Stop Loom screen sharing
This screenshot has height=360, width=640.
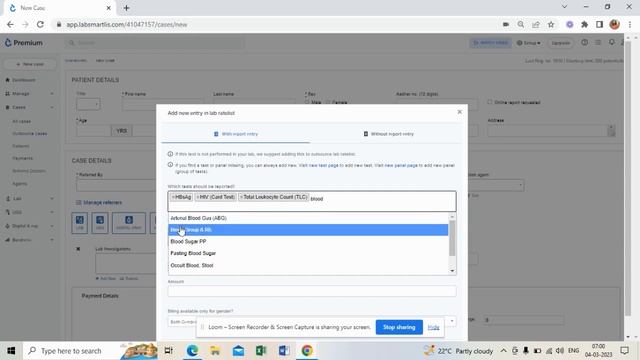point(399,327)
